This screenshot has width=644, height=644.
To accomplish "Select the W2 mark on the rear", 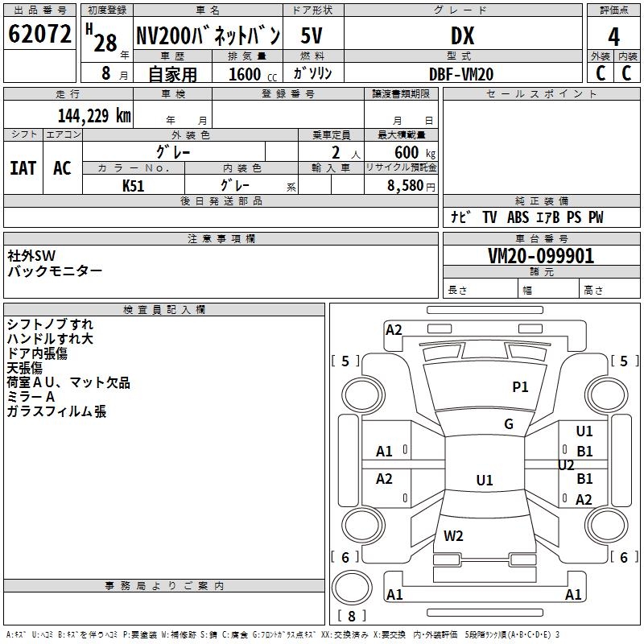I will [x=453, y=535].
